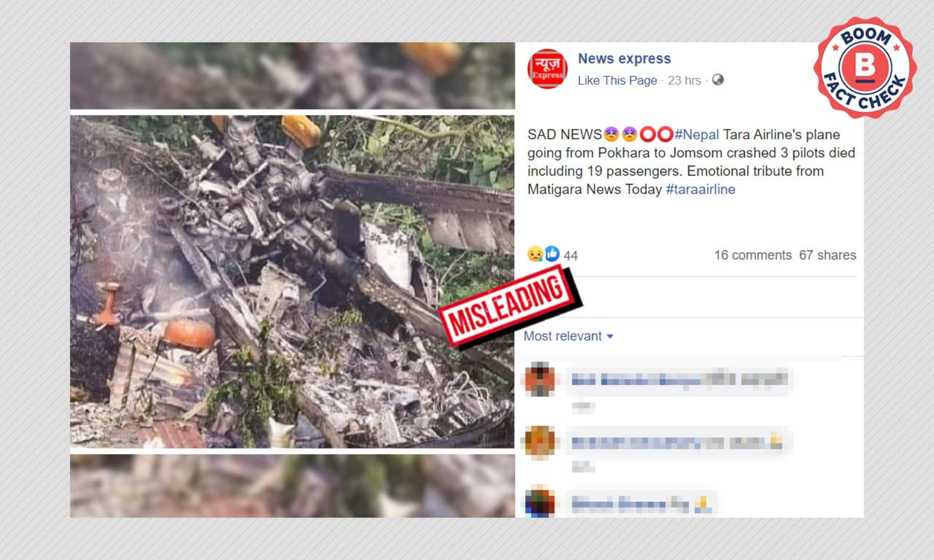The image size is (934, 560).
Task: Open the #Nepal hashtag
Action: [x=696, y=135]
